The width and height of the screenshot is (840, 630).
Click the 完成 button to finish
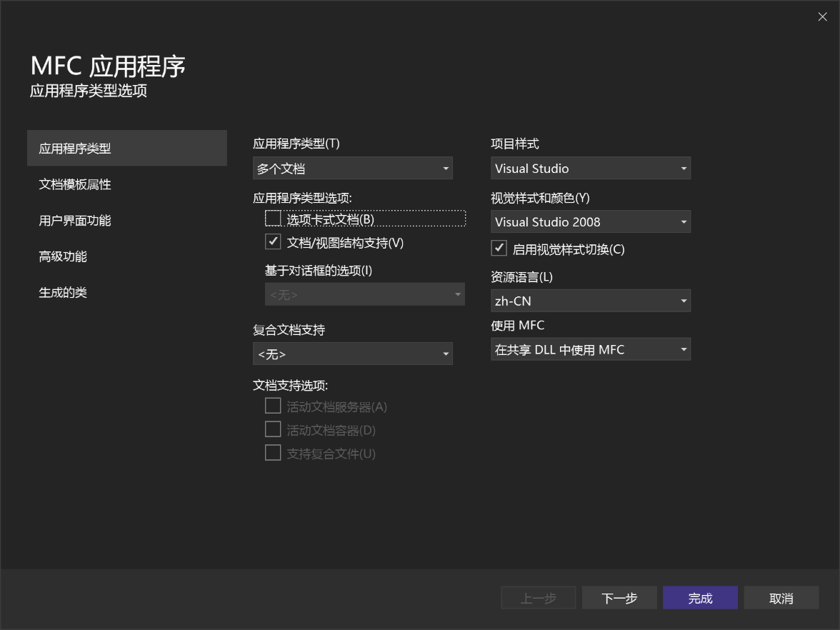tap(700, 598)
